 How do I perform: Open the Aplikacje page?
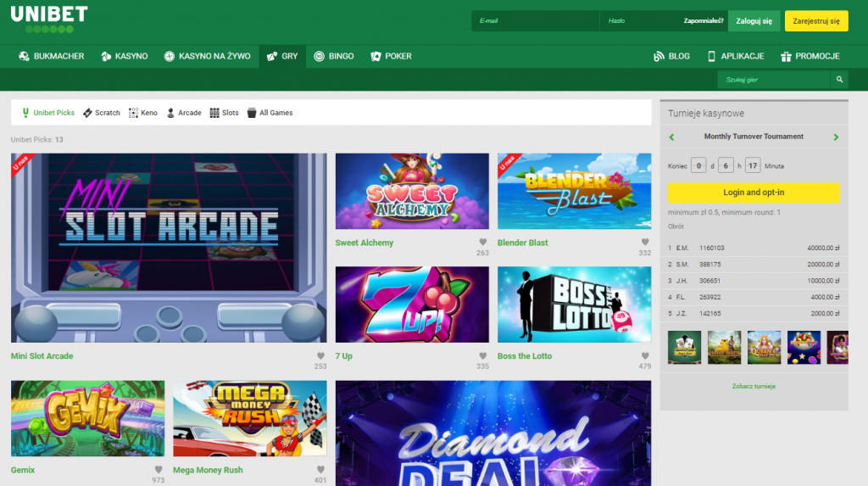pos(736,56)
